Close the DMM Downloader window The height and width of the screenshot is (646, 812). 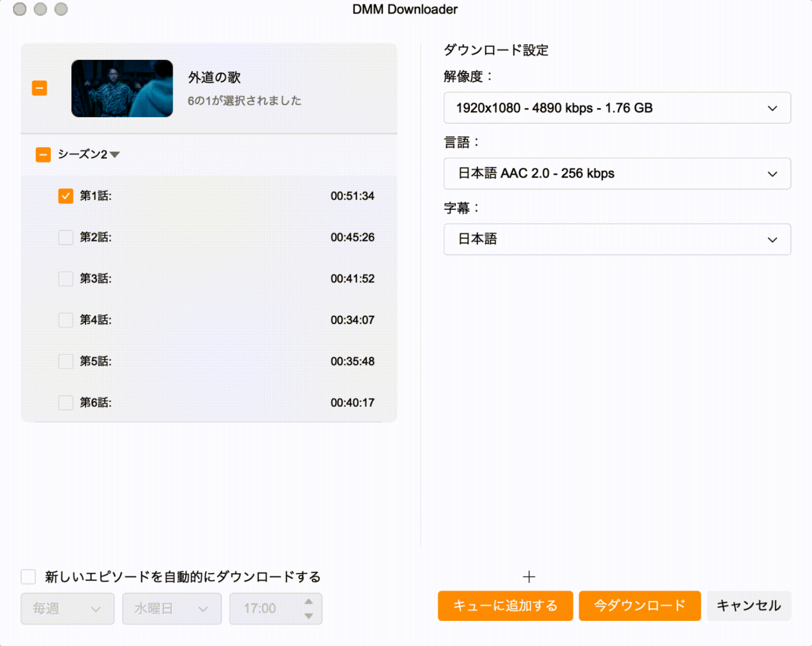click(x=20, y=9)
